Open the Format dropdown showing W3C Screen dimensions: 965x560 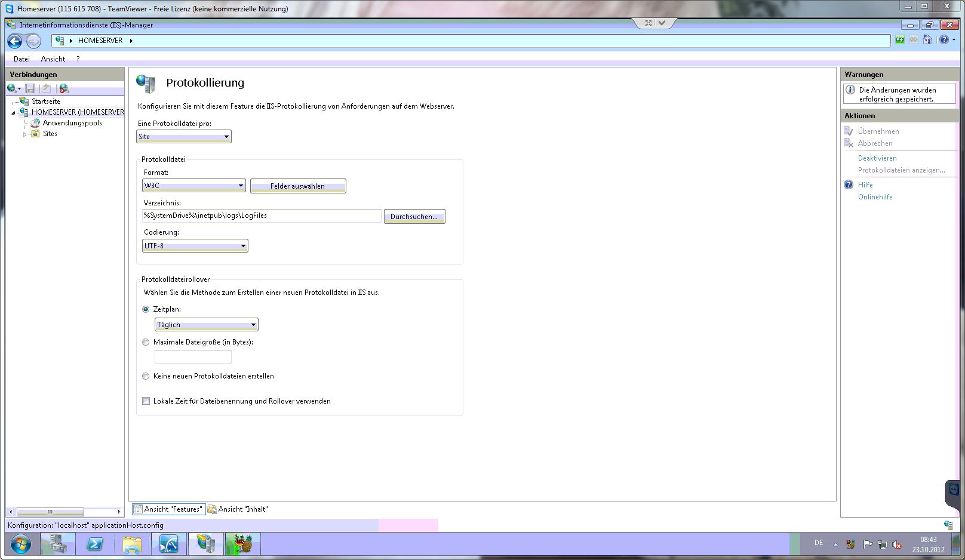(x=194, y=186)
